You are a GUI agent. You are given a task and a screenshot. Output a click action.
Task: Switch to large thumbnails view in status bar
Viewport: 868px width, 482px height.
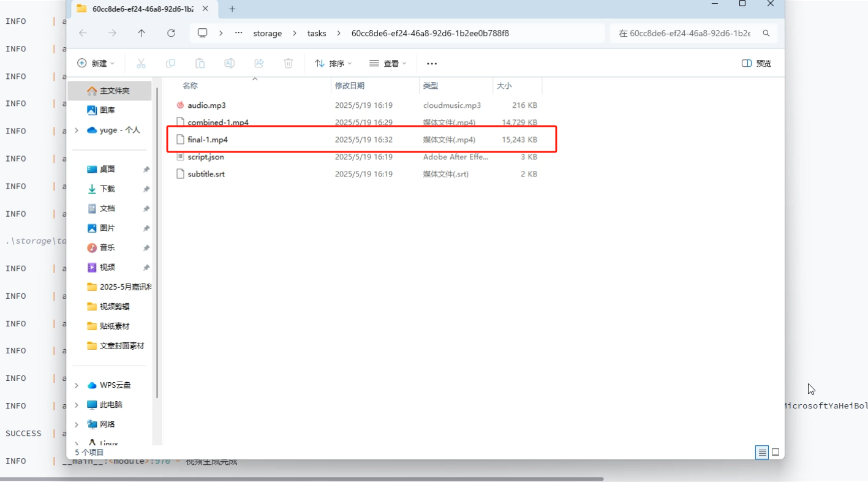coord(776,453)
